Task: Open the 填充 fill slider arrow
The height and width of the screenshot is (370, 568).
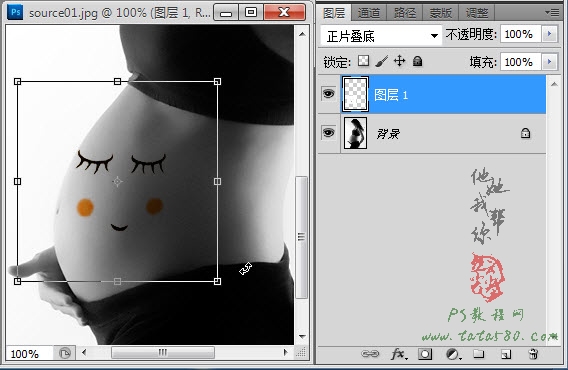Action: pos(549,62)
